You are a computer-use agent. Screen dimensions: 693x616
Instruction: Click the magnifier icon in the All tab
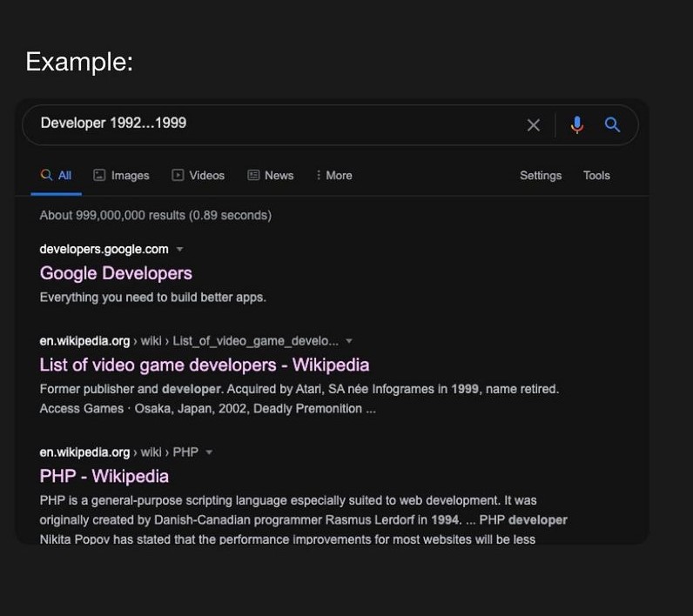click(x=46, y=175)
